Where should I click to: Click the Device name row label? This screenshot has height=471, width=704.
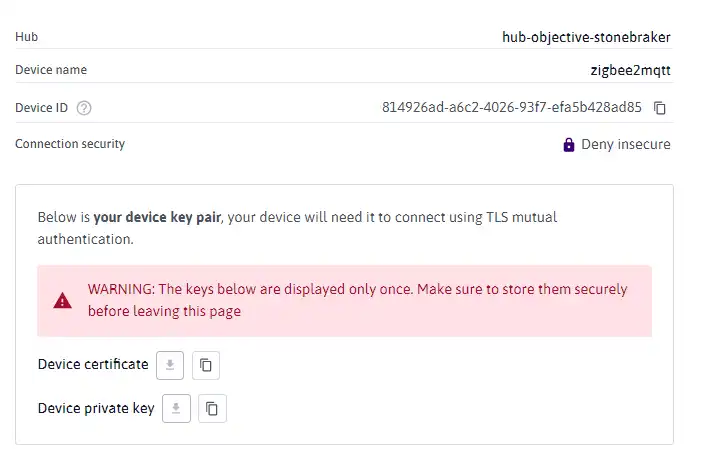point(51,70)
